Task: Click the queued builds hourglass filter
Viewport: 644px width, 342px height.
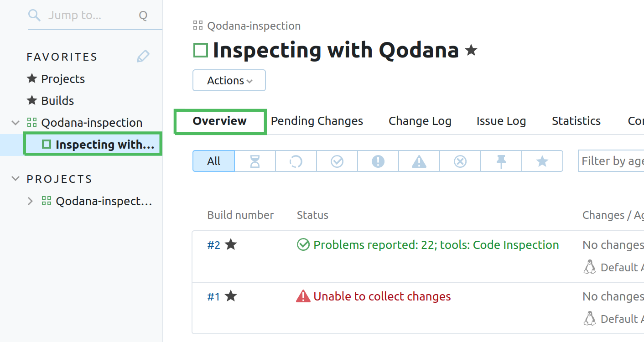Action: point(255,161)
